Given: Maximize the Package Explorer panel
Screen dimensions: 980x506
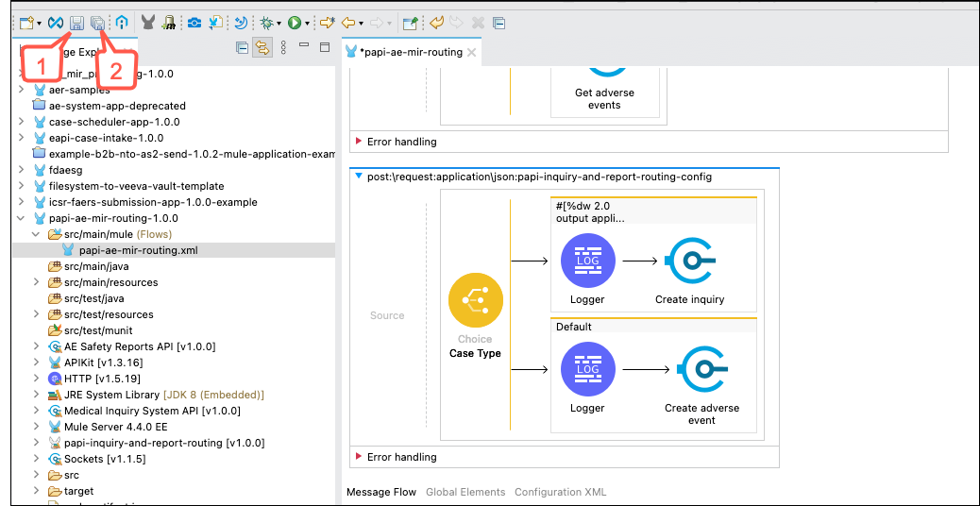Looking at the screenshot, I should (x=325, y=47).
